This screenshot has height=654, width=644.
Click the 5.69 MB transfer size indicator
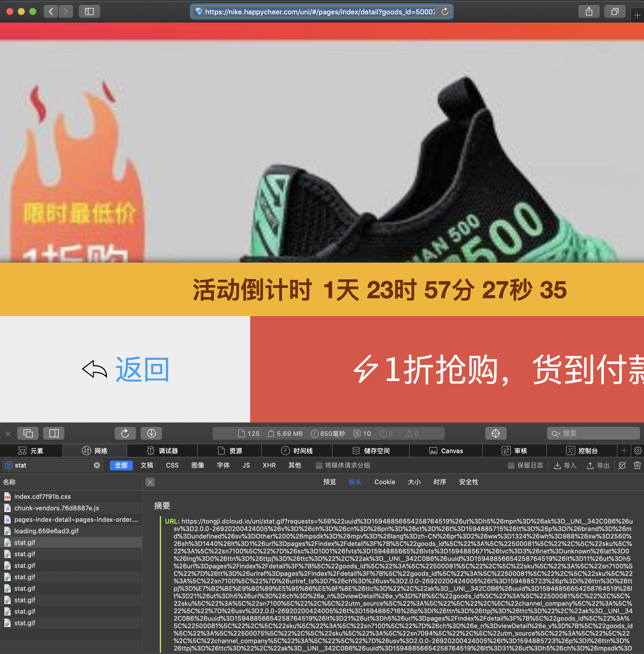(x=285, y=434)
